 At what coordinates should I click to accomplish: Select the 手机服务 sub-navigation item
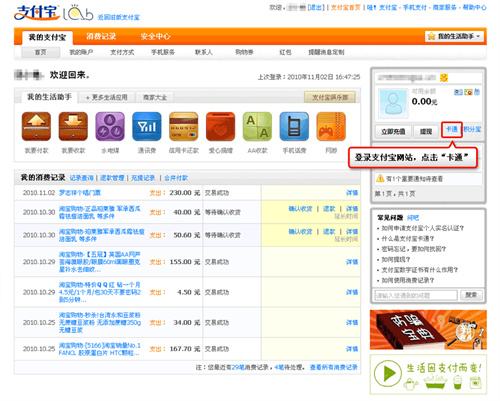(163, 52)
